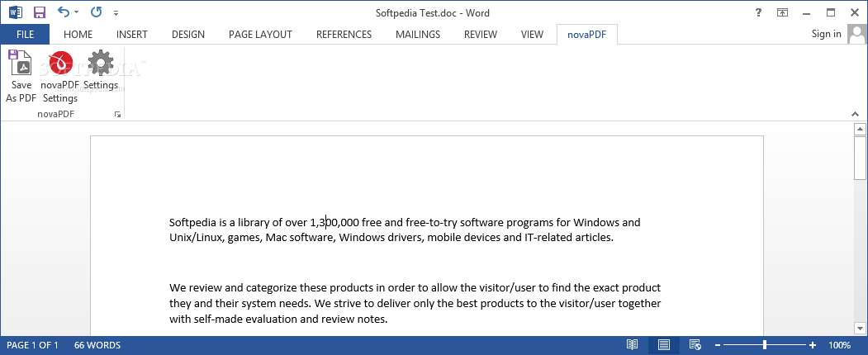Screen dimensions: 868x355
Task: Undo the last action
Action: click(x=64, y=12)
